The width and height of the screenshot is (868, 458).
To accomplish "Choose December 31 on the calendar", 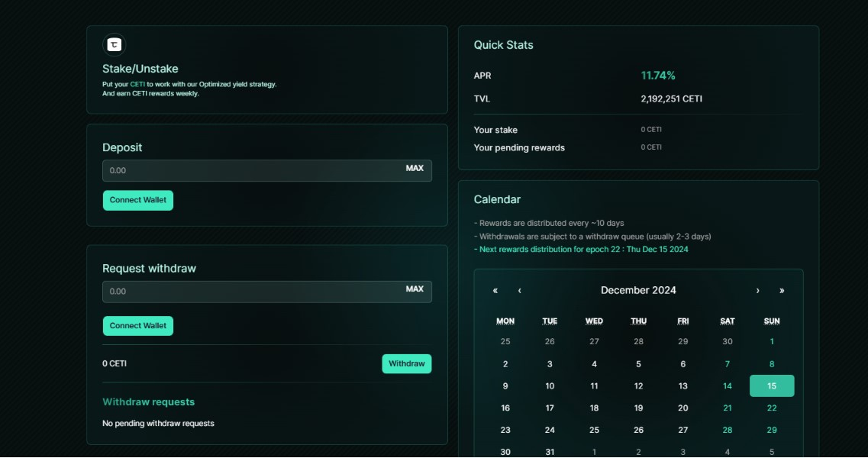I will click(550, 452).
